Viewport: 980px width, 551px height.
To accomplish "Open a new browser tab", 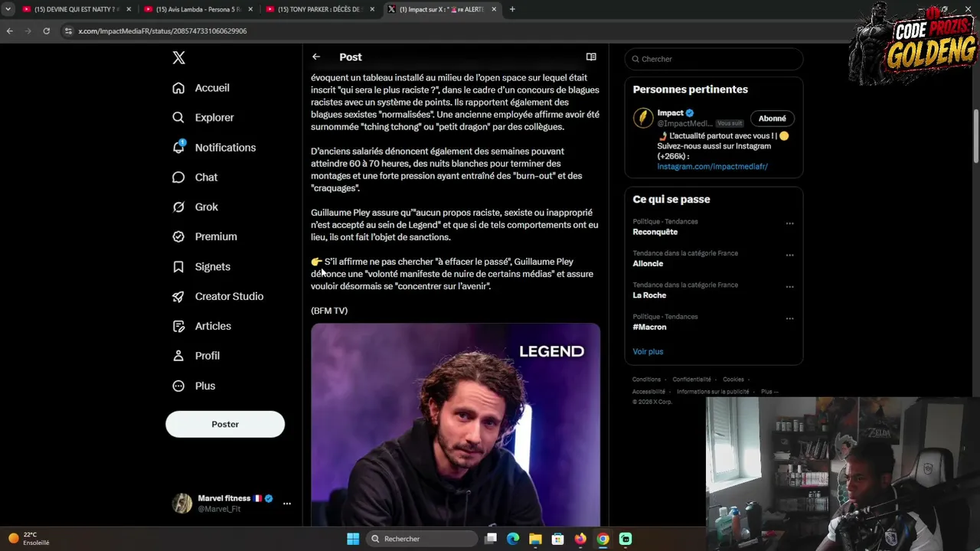I will point(512,9).
